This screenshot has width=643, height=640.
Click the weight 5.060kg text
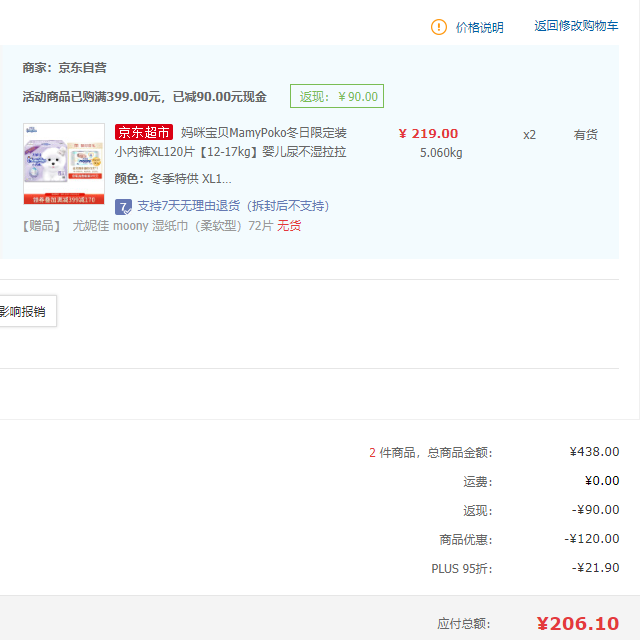[441, 153]
